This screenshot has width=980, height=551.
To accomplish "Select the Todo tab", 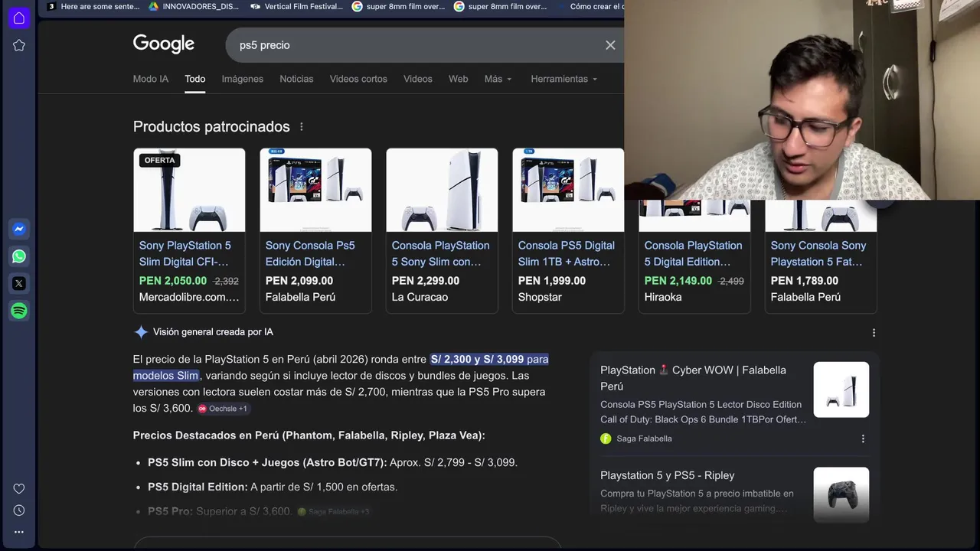I will (x=195, y=79).
